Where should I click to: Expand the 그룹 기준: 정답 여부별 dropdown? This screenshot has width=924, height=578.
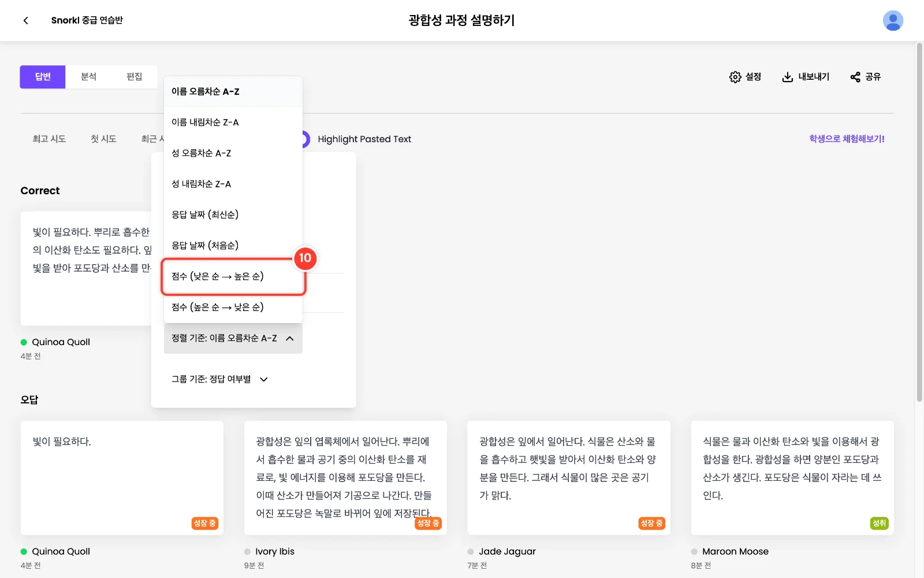(220, 379)
